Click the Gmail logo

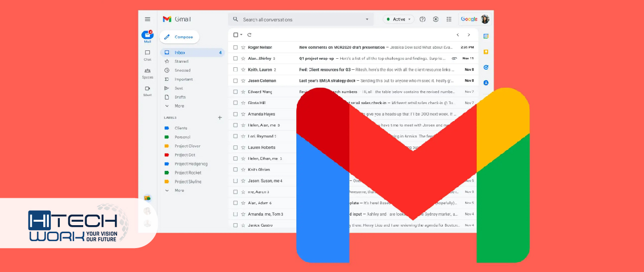(x=177, y=19)
